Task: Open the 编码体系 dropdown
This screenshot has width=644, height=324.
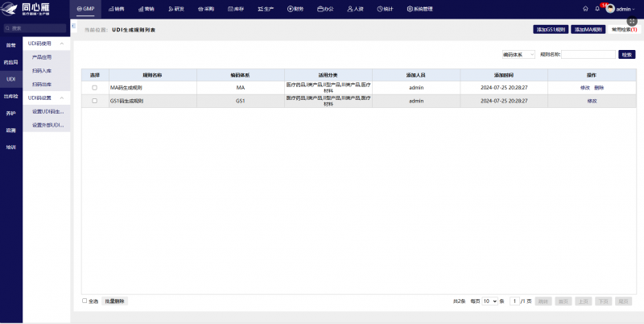Action: click(518, 54)
